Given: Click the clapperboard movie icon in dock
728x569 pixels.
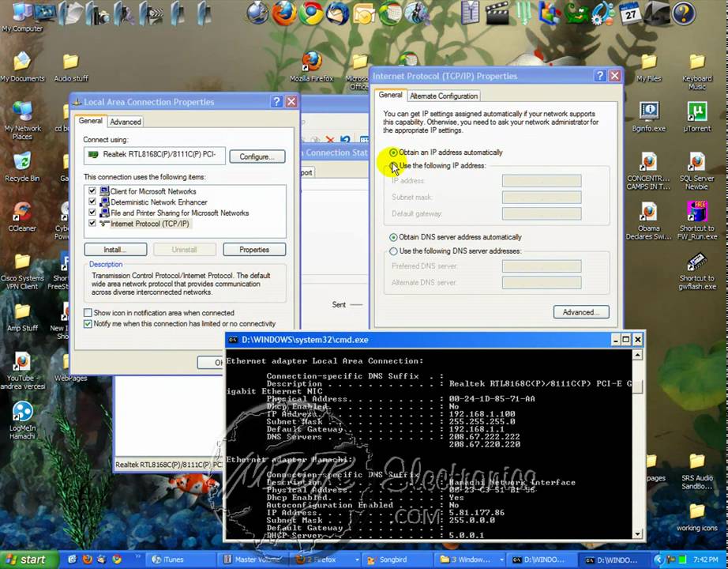Looking at the screenshot, I should click(497, 13).
